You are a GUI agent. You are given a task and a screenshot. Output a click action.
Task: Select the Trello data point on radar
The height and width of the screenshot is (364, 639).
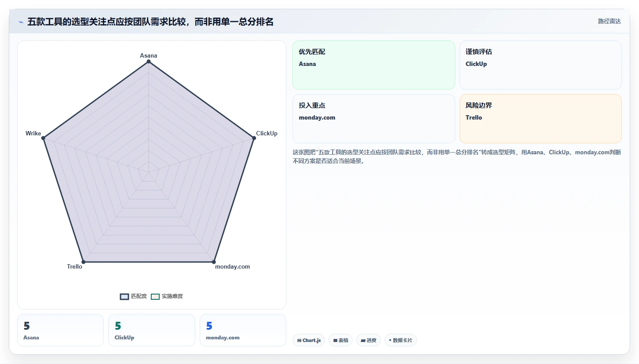tap(84, 262)
